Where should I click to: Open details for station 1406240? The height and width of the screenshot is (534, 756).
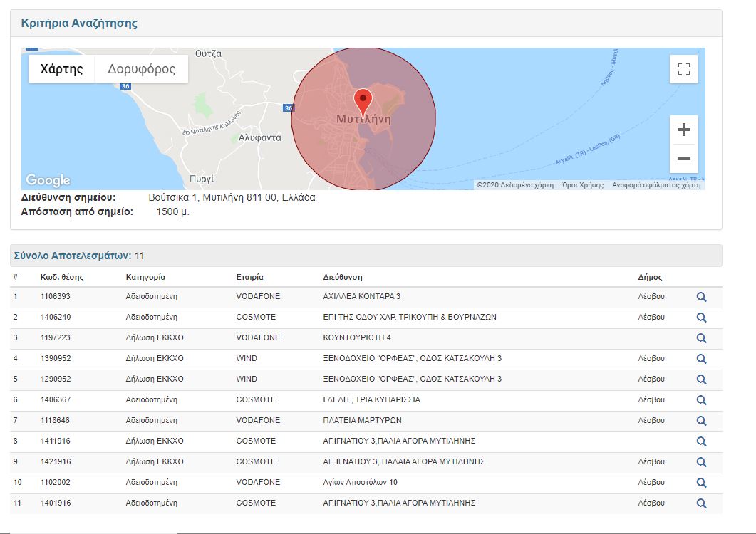coord(702,318)
